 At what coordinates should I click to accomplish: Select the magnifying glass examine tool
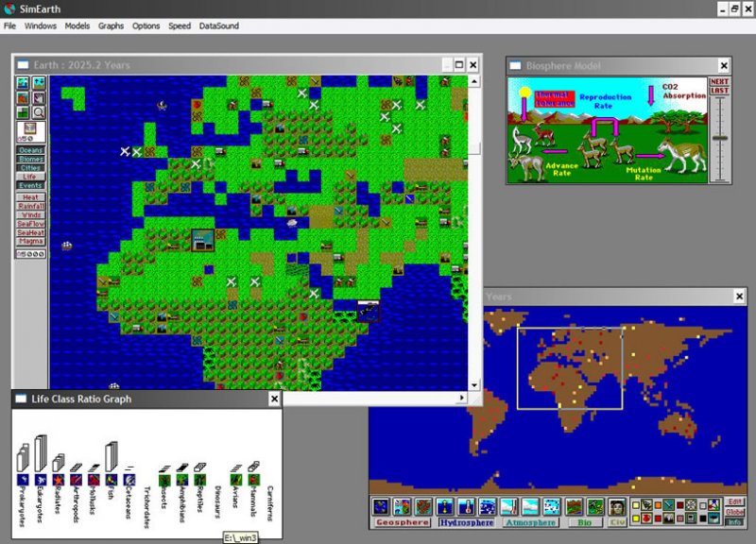click(x=39, y=112)
